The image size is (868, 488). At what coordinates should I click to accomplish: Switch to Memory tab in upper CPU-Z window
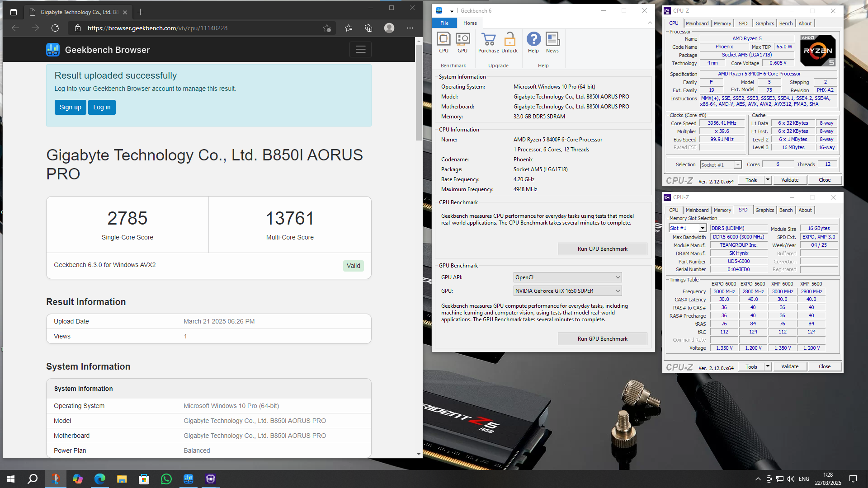(x=722, y=23)
